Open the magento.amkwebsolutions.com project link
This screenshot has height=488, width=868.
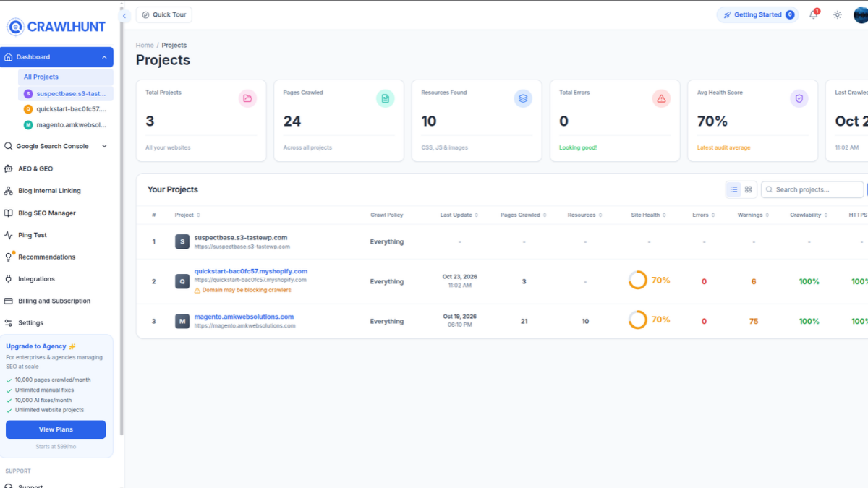[244, 317]
